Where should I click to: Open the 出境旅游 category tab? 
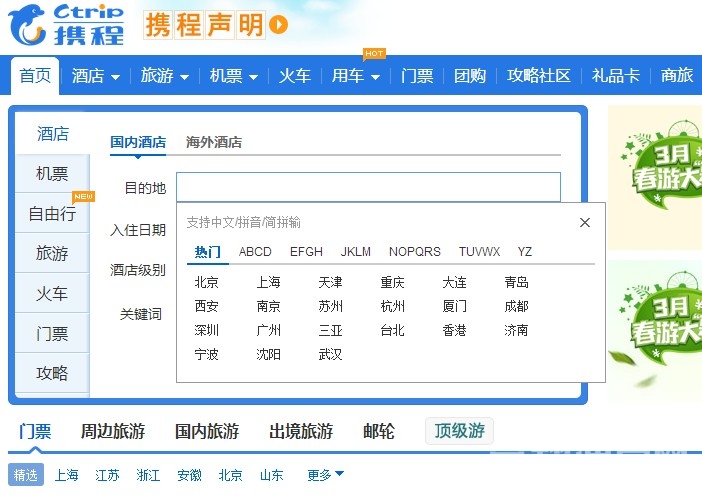coord(301,431)
